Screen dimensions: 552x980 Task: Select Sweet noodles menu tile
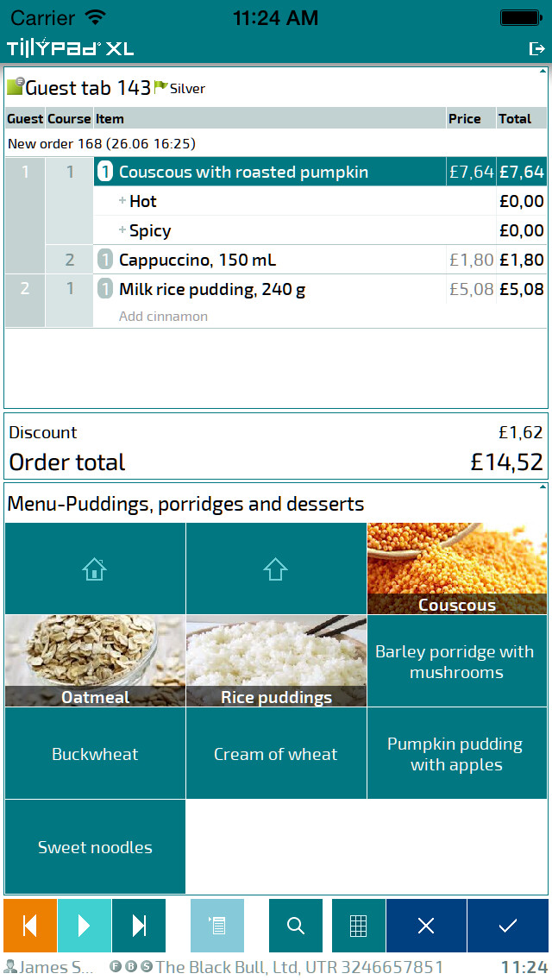pos(95,847)
